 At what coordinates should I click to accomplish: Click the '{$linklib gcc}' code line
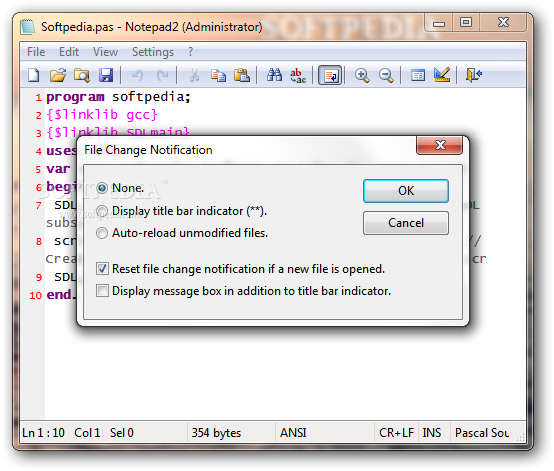(102, 115)
